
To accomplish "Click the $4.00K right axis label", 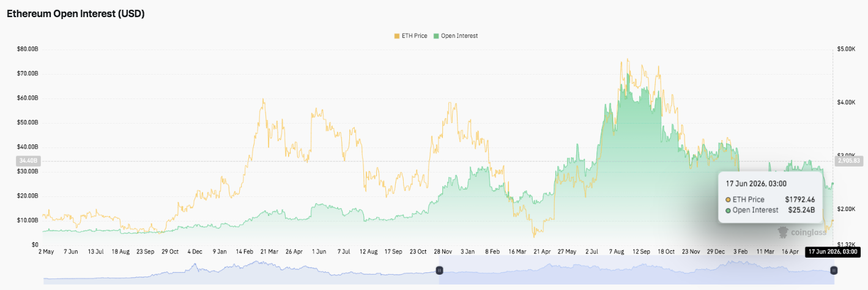I will pyautogui.click(x=847, y=102).
